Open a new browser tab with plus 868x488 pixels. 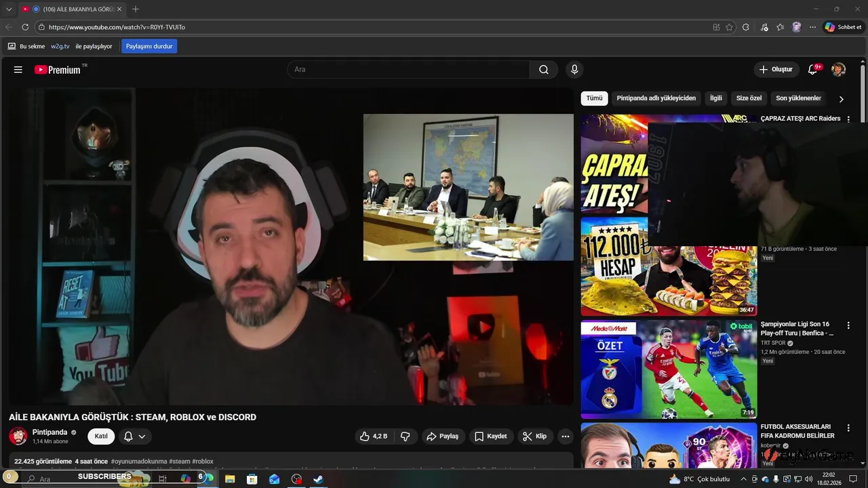136,9
